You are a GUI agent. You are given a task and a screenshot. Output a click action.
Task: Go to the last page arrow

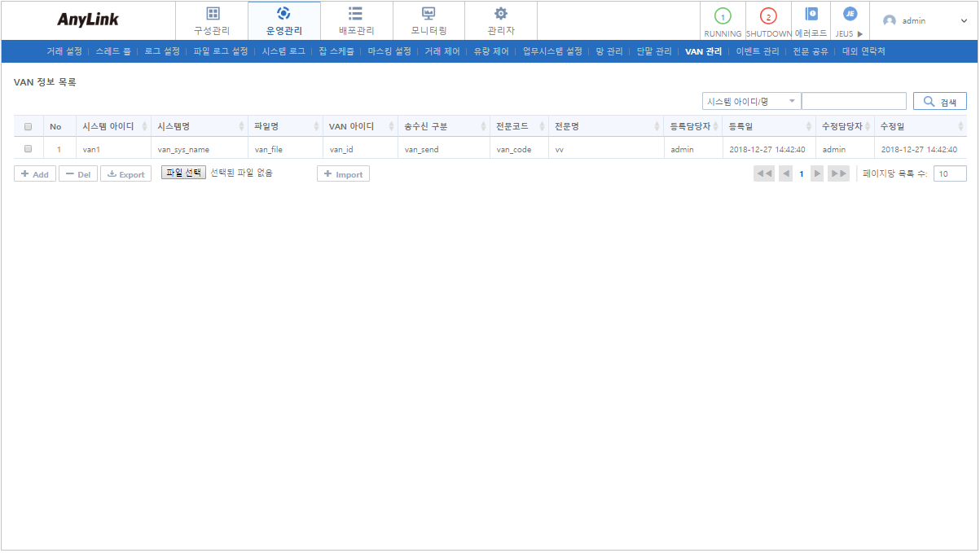coord(838,173)
